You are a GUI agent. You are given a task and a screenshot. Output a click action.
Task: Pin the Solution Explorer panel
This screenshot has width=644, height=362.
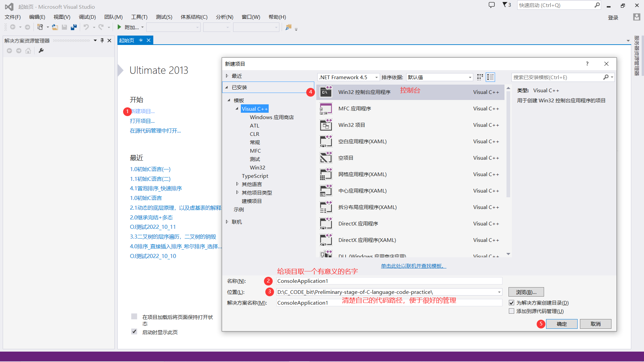point(102,41)
